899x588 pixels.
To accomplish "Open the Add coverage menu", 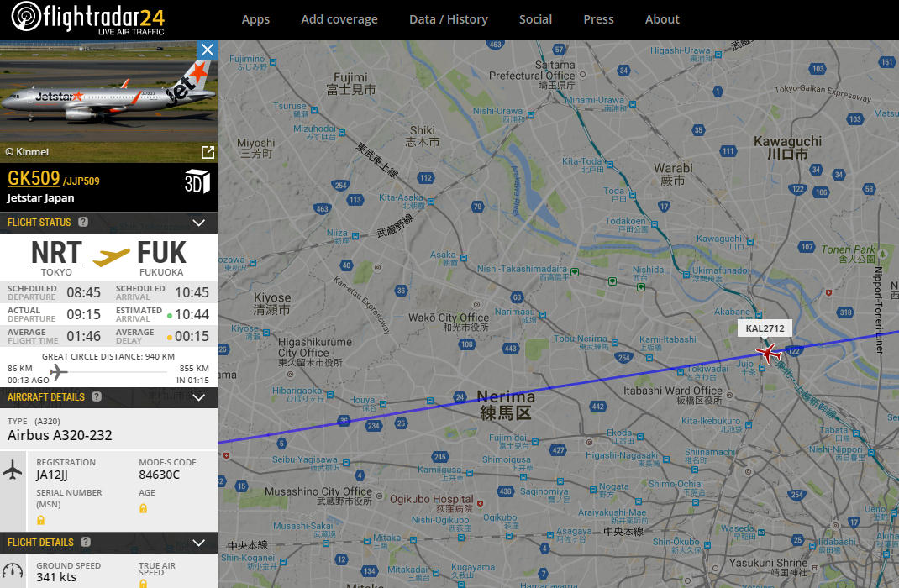I will tap(339, 19).
